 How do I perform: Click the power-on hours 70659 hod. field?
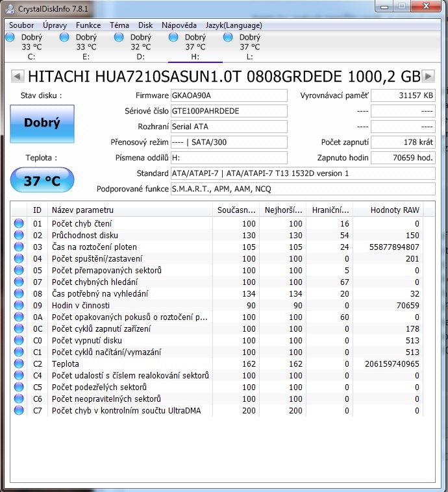(x=403, y=158)
